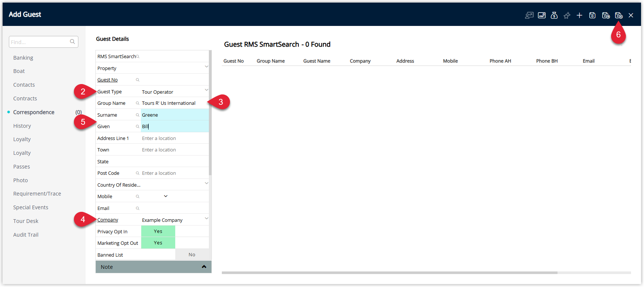The width and height of the screenshot is (644, 287).
Task: Click the State input field
Action: coord(175,161)
